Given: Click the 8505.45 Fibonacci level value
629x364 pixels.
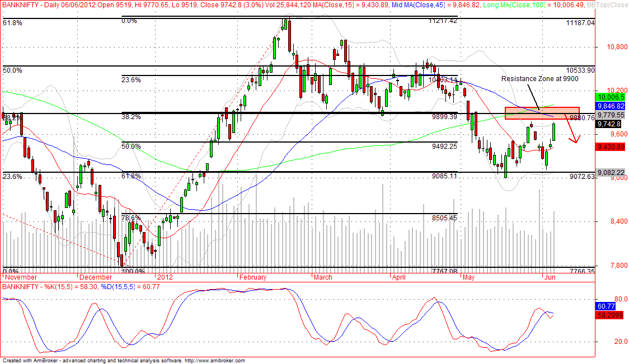Looking at the screenshot, I should [x=444, y=218].
